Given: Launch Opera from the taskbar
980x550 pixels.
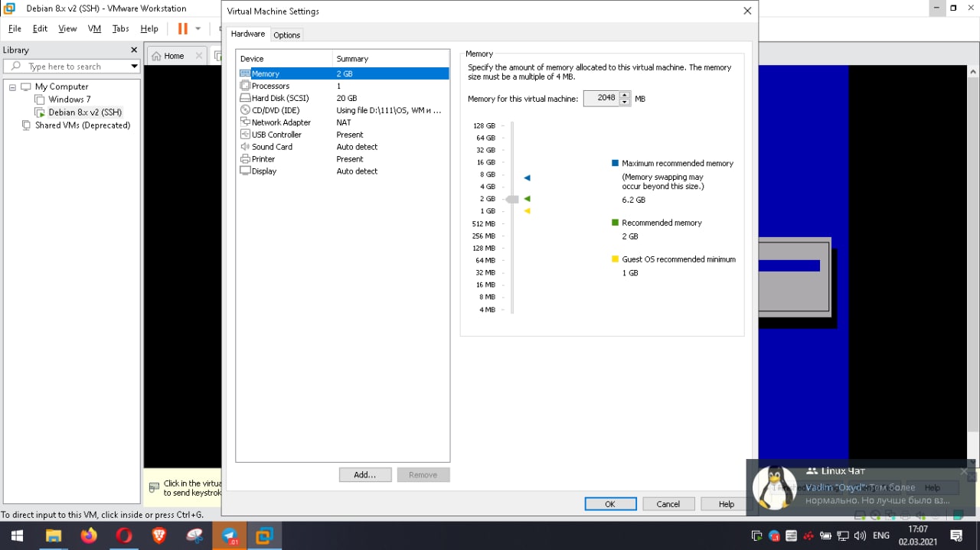Looking at the screenshot, I should (x=124, y=535).
